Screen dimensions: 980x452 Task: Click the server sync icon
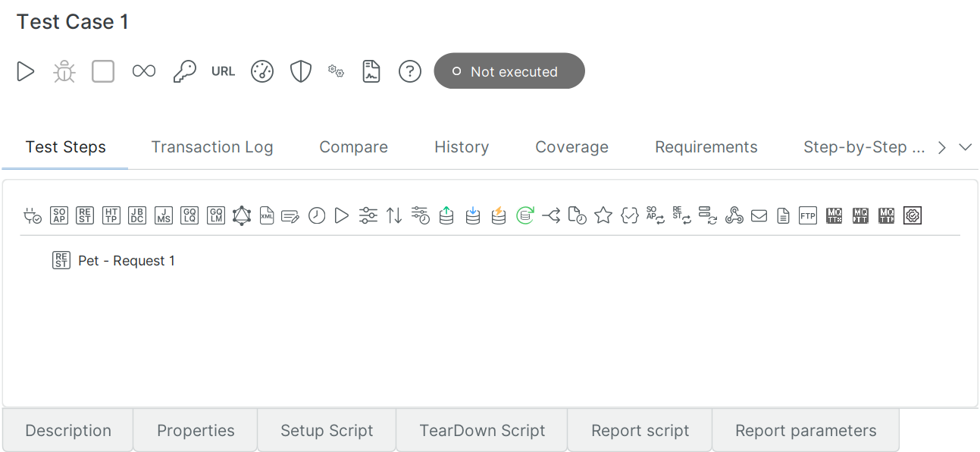tap(708, 215)
